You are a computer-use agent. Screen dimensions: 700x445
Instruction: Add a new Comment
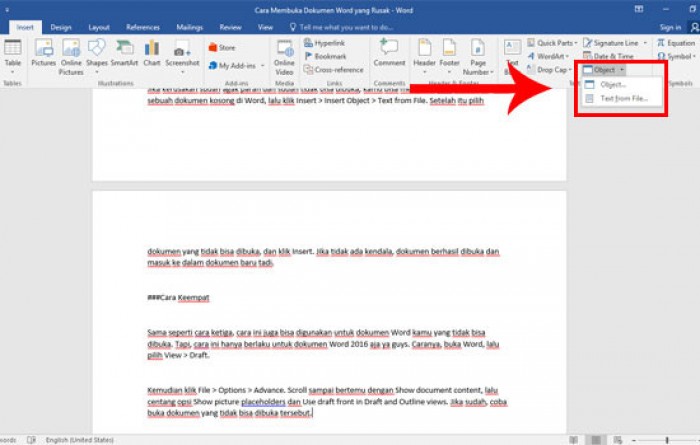(389, 53)
